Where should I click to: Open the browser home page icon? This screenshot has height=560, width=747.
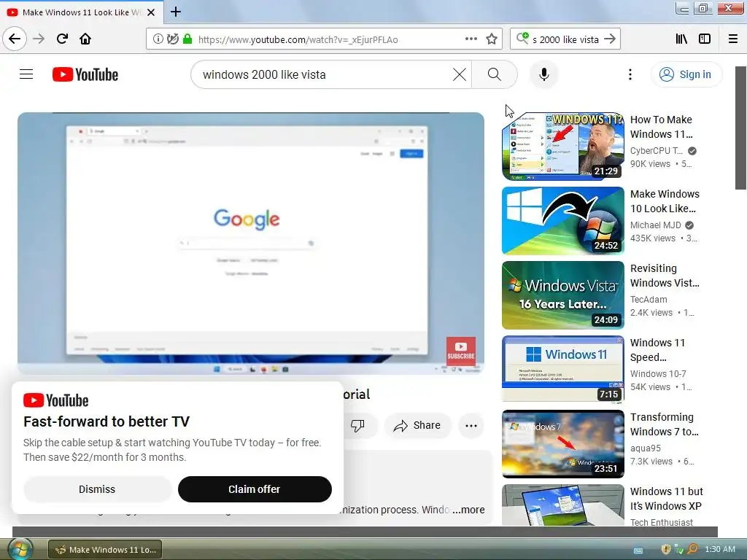[85, 39]
